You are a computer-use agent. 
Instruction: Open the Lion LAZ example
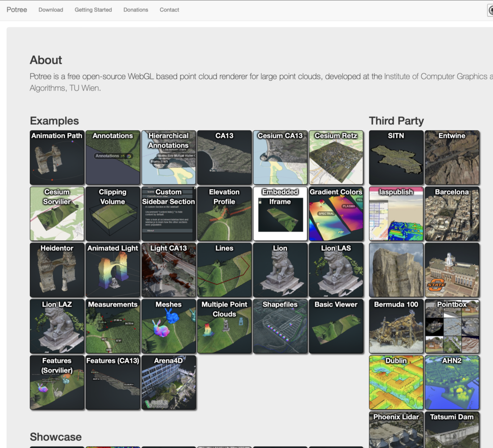[57, 326]
